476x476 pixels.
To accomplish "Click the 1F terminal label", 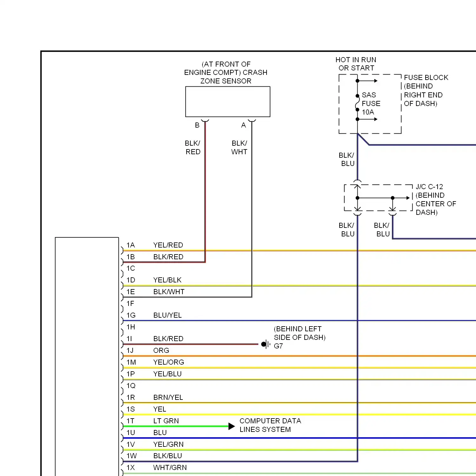I will click(130, 304).
